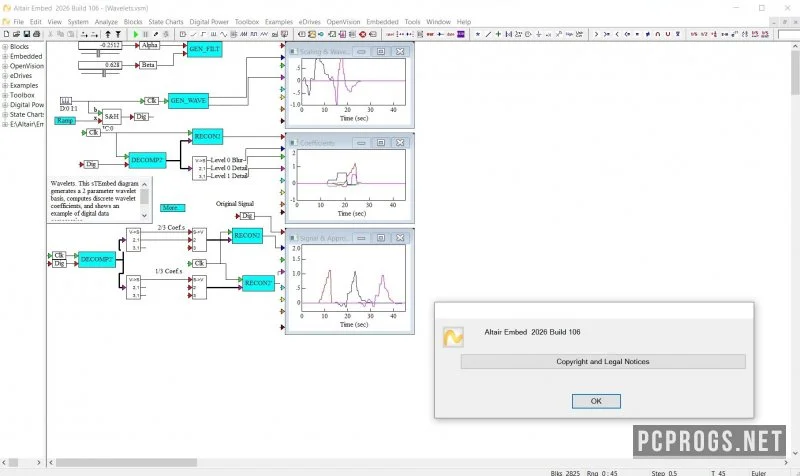800x476 pixels.
Task: Click the Original Signal label
Action: click(235, 204)
